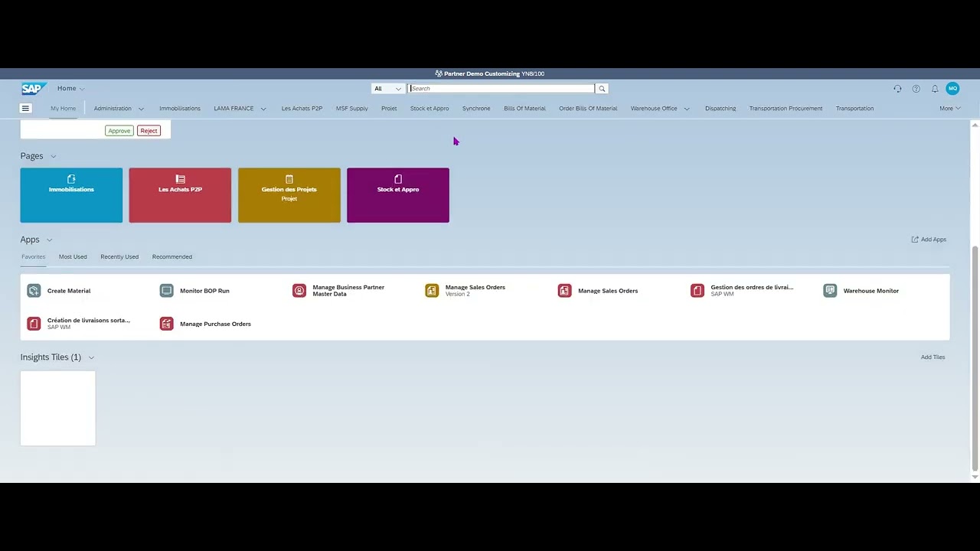Switch to the Favorites apps tab
Image resolution: width=980 pixels, height=551 pixels.
(x=33, y=257)
